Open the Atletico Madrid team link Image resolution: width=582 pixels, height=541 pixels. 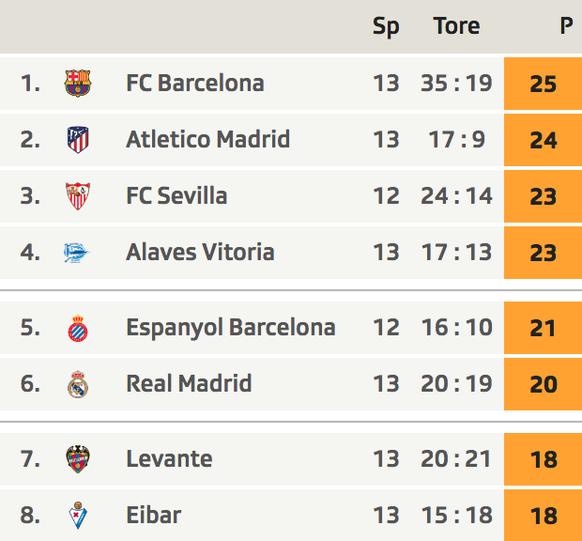click(208, 140)
